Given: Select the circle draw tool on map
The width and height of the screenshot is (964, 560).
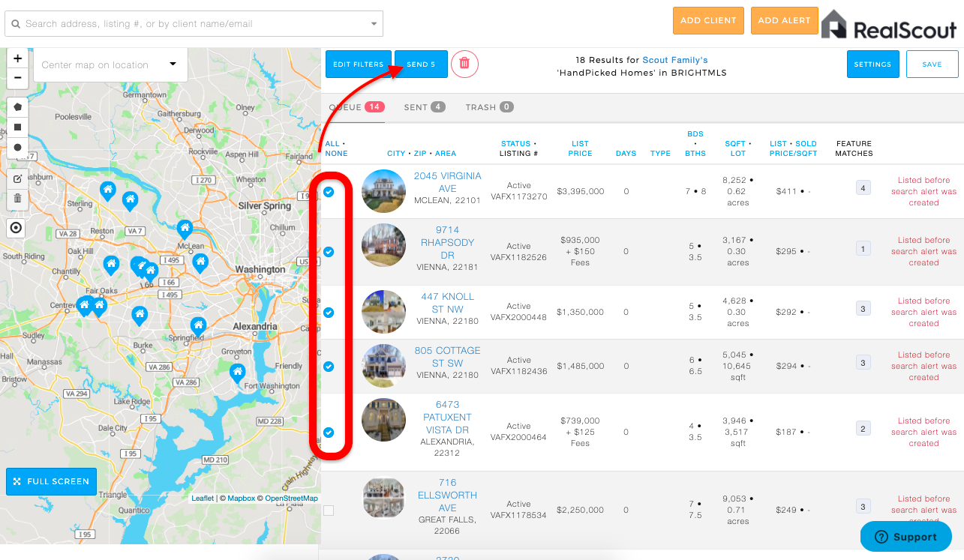Looking at the screenshot, I should [x=17, y=147].
